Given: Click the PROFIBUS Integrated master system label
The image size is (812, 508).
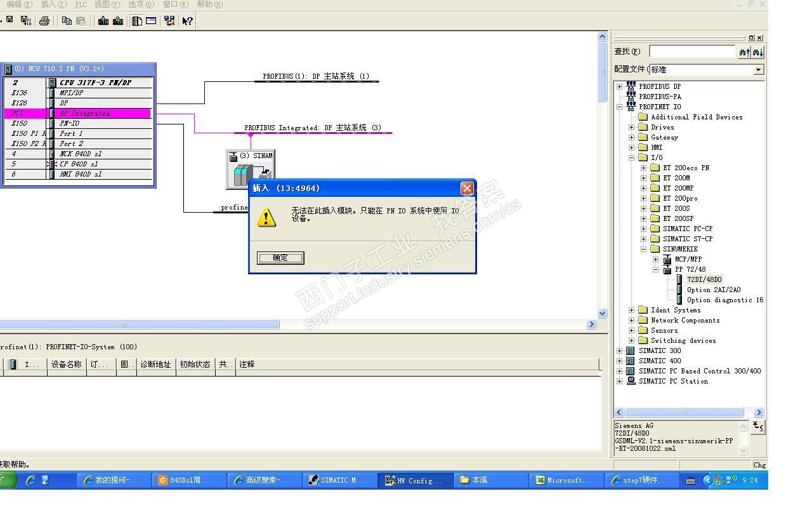Looking at the screenshot, I should [313, 128].
